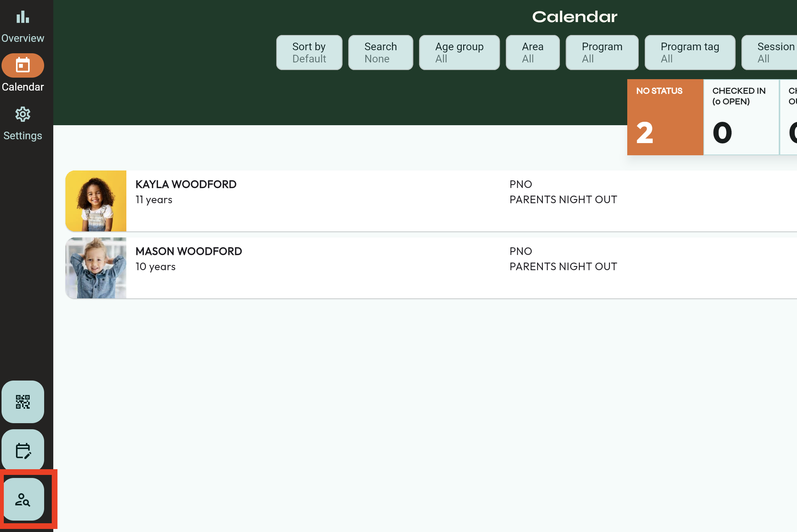The width and height of the screenshot is (797, 532).
Task: Select the No Status tab showing 2
Action: [x=665, y=117]
